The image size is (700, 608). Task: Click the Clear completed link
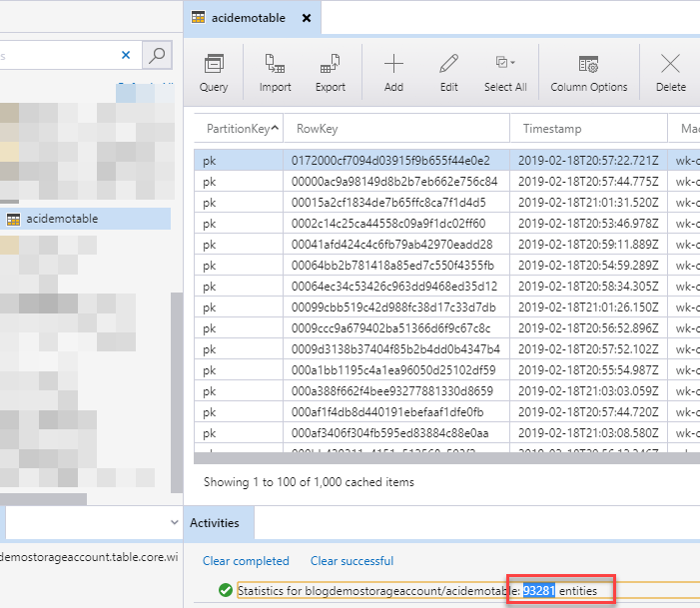coord(246,561)
